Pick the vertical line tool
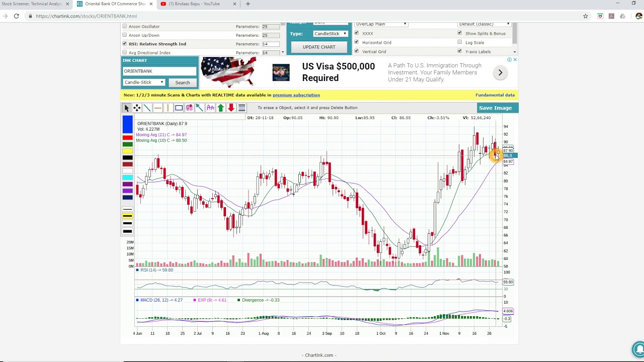Screen dimensions: 644x362 [x=168, y=108]
